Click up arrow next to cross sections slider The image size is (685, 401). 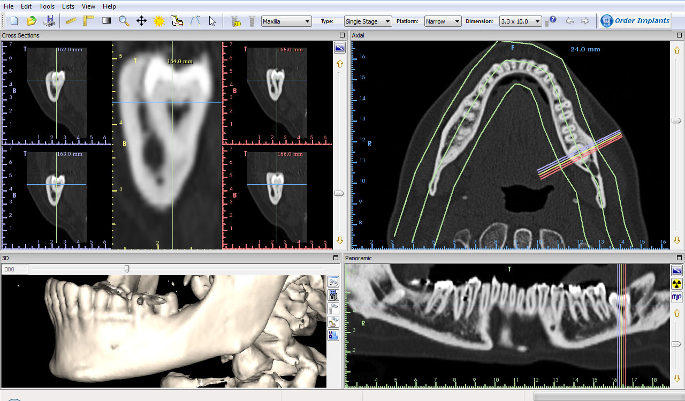coord(340,64)
